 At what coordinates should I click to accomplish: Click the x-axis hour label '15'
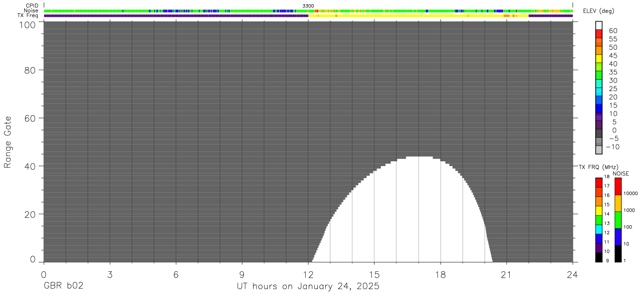tap(374, 274)
